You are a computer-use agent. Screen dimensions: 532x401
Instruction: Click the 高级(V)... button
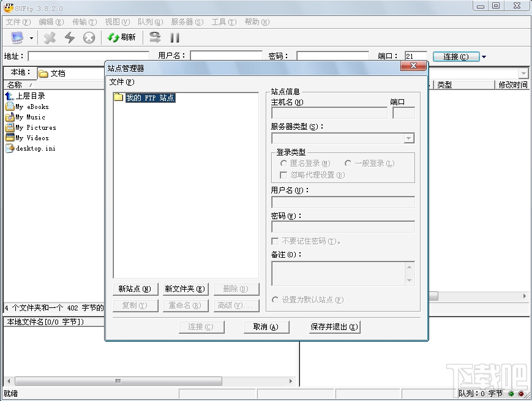click(236, 305)
